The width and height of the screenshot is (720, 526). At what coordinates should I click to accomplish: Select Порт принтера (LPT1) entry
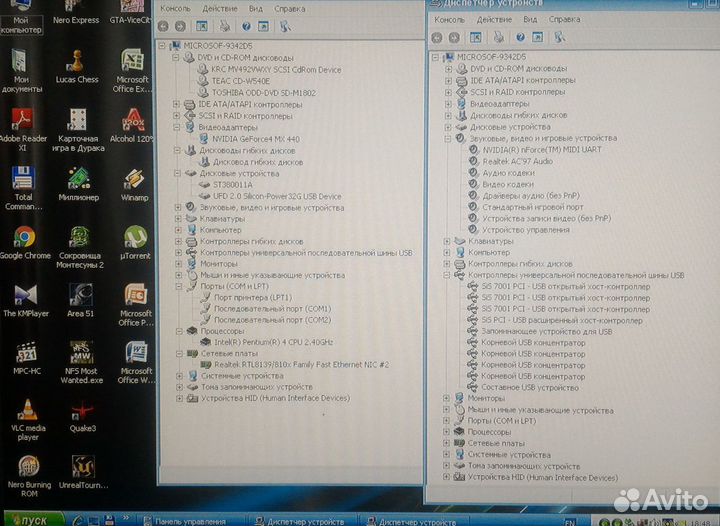click(253, 297)
